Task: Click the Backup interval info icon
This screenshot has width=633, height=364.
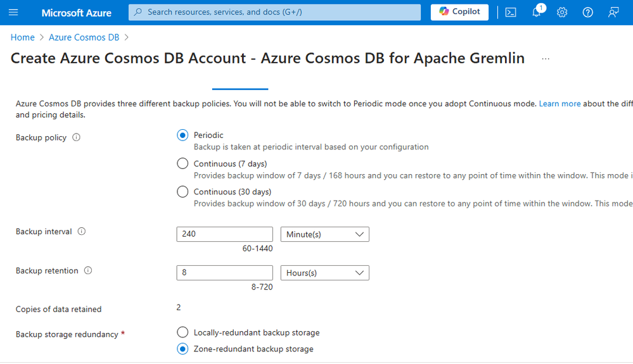Action: click(x=82, y=232)
